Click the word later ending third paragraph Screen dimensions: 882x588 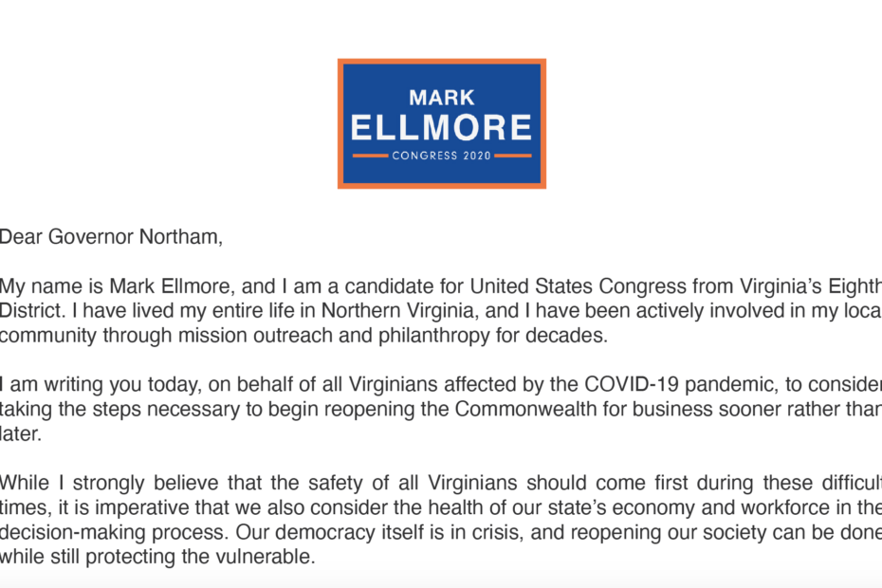click(x=21, y=433)
